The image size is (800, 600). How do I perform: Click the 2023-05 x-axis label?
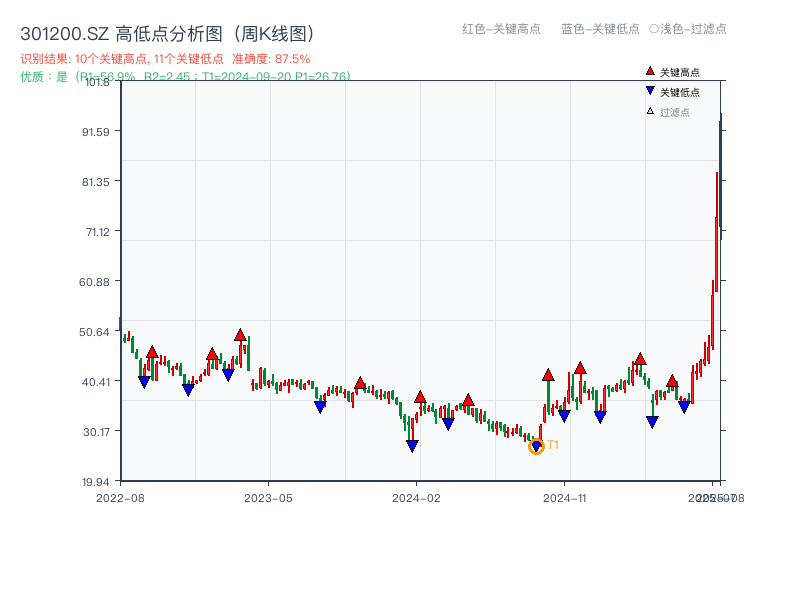(268, 498)
